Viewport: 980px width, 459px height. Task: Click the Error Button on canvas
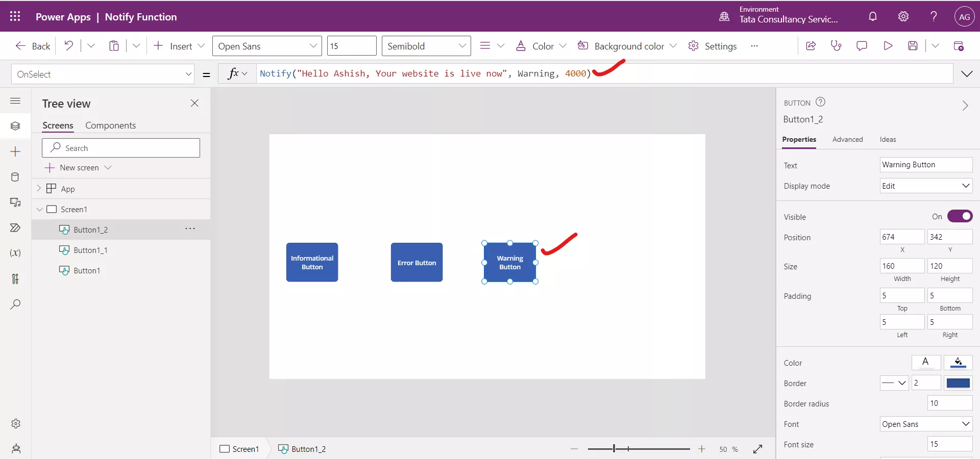416,262
